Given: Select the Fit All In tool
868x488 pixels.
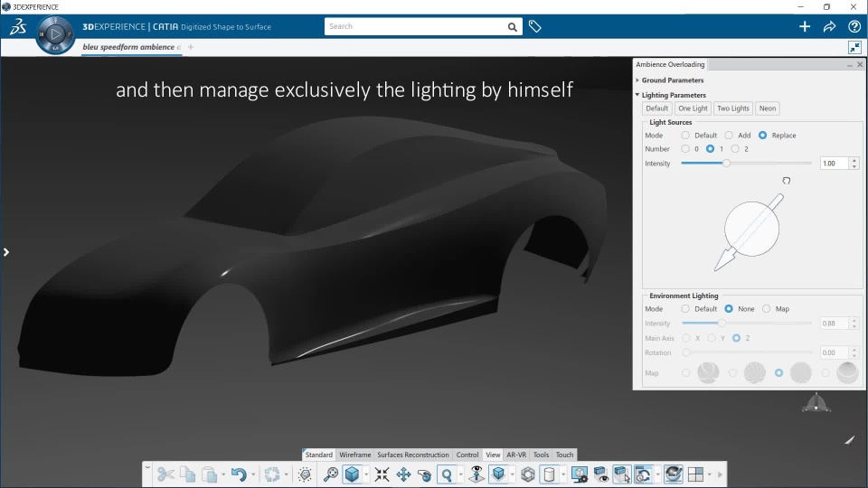Looking at the screenshot, I should [x=382, y=474].
